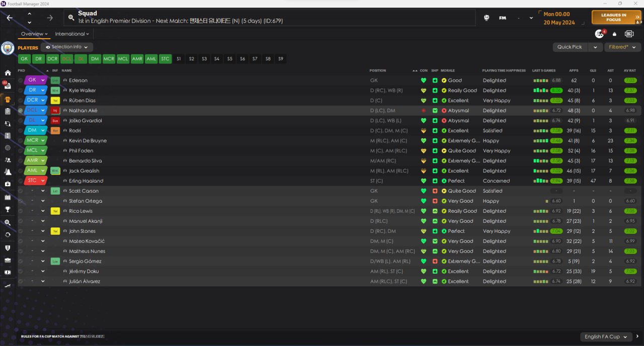644x346 pixels.
Task: Open the Home screen from sidebar
Action: (8, 73)
